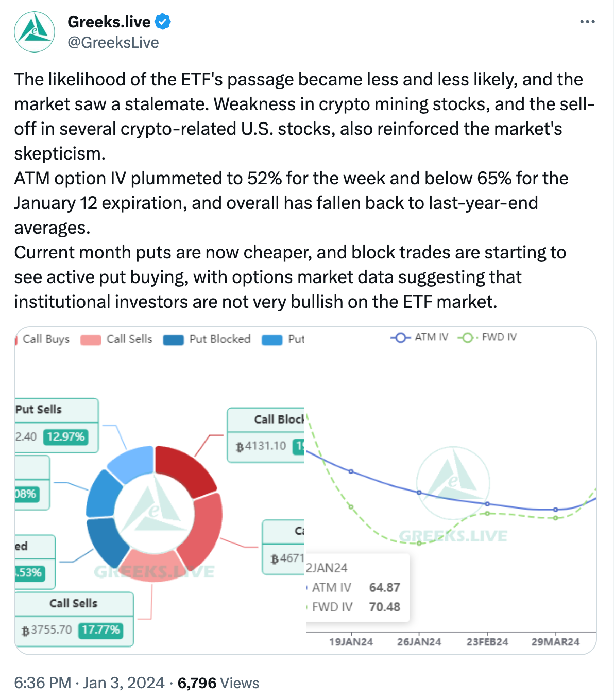Screen dimensions: 614x700
Task: Click the Call Blocked ₿4131.10 label box
Action: (266, 435)
